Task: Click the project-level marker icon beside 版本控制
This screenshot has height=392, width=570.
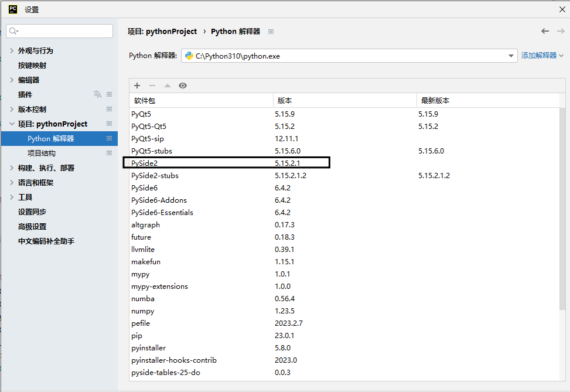Action: 109,109
